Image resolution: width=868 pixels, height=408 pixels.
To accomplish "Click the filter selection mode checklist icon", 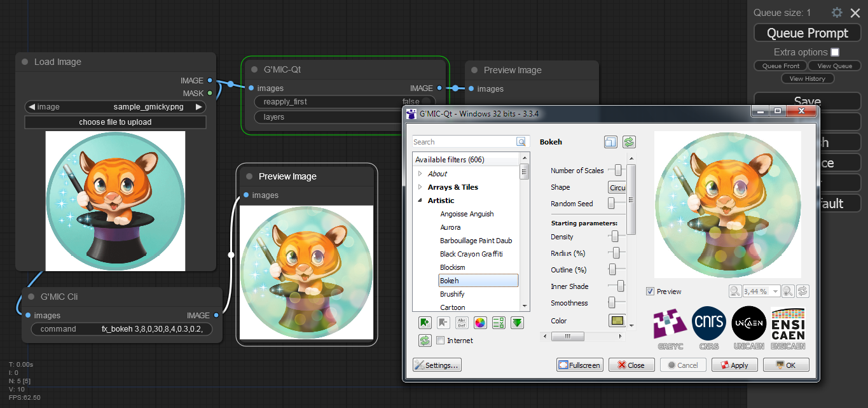I will (x=499, y=322).
